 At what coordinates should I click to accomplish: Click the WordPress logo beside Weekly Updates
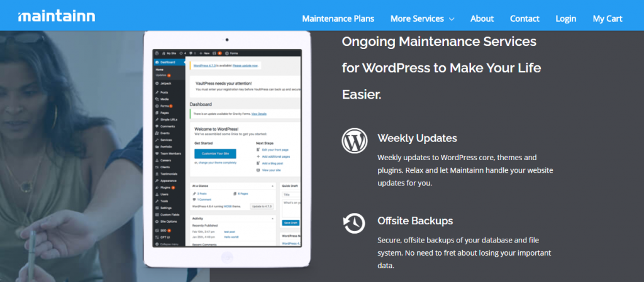pos(355,141)
